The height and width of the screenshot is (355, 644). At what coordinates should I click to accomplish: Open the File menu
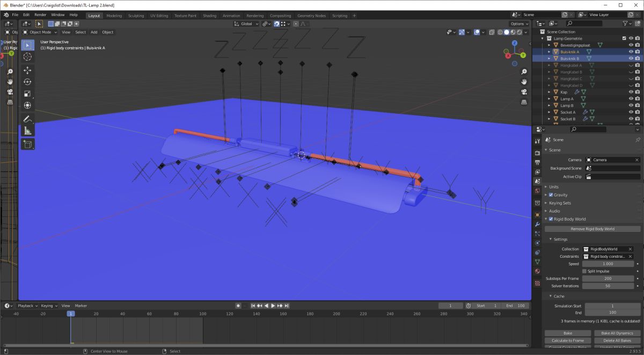click(x=15, y=15)
